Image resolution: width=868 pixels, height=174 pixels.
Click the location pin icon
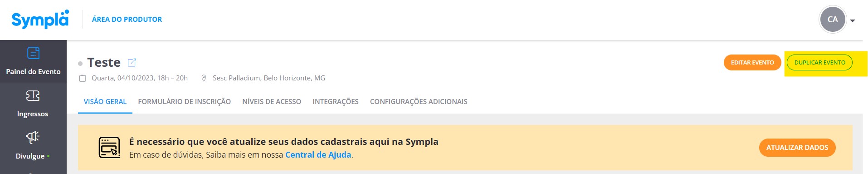click(x=204, y=78)
